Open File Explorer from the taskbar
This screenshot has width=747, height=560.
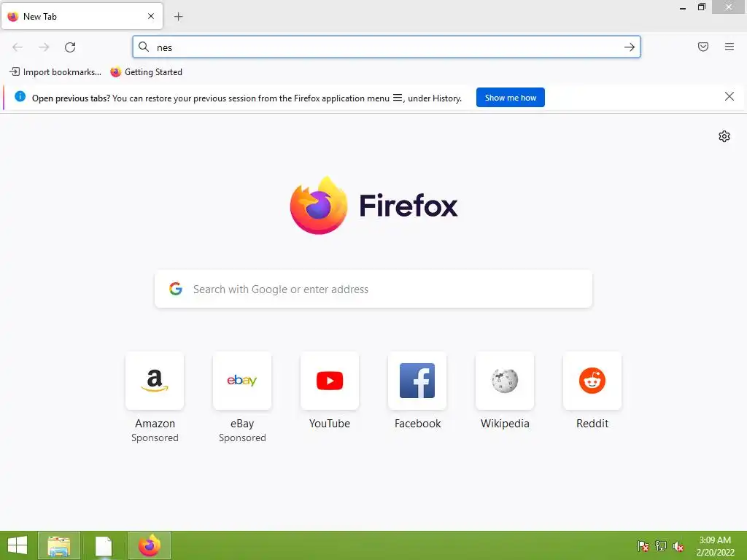click(59, 545)
